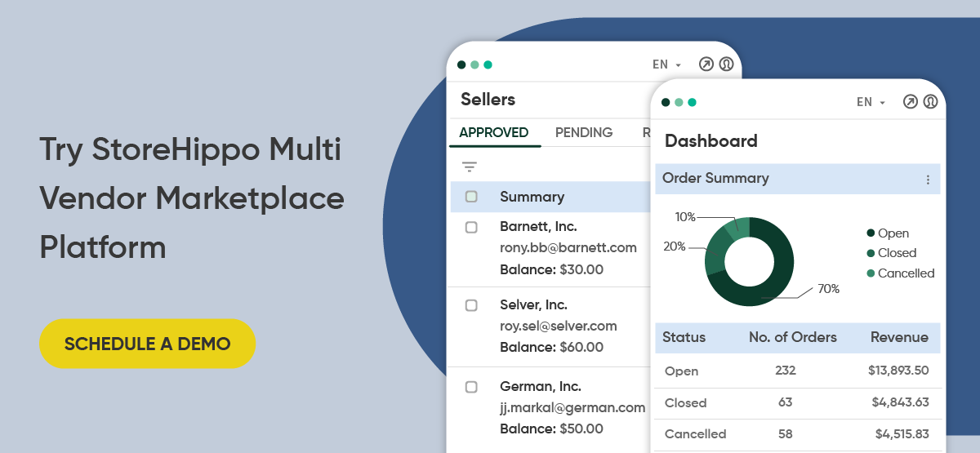Screen dimensions: 980x453
Task: Switch to the PENDING sellers tab
Action: [584, 132]
